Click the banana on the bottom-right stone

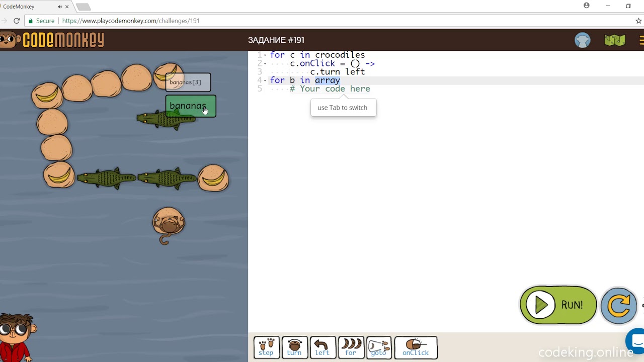[x=213, y=178]
